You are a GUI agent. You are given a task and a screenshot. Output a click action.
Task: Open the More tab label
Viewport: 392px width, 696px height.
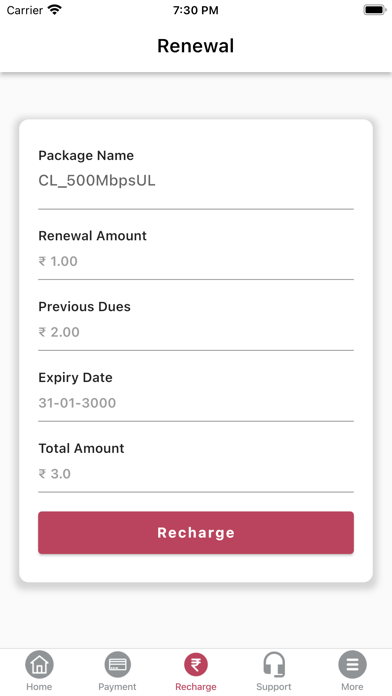click(352, 687)
